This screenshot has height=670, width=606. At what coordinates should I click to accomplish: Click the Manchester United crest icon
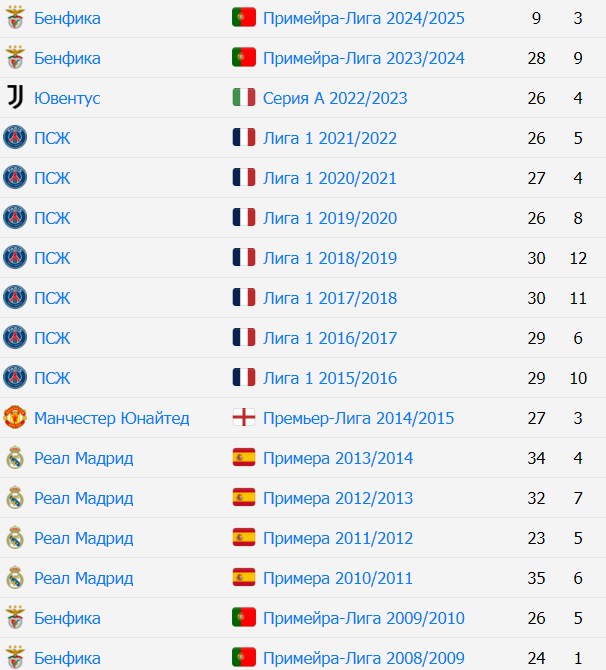[x=15, y=417]
